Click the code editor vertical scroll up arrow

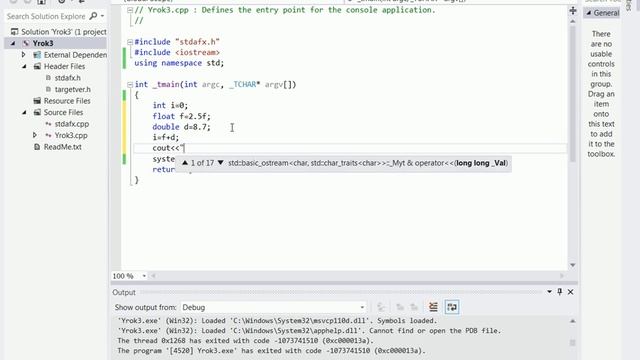573,21
